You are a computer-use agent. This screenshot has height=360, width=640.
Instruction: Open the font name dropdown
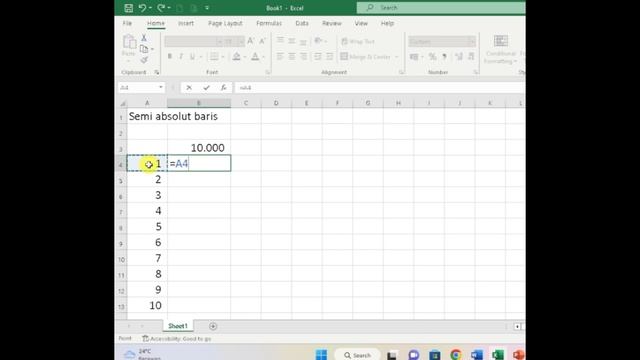coord(219,42)
